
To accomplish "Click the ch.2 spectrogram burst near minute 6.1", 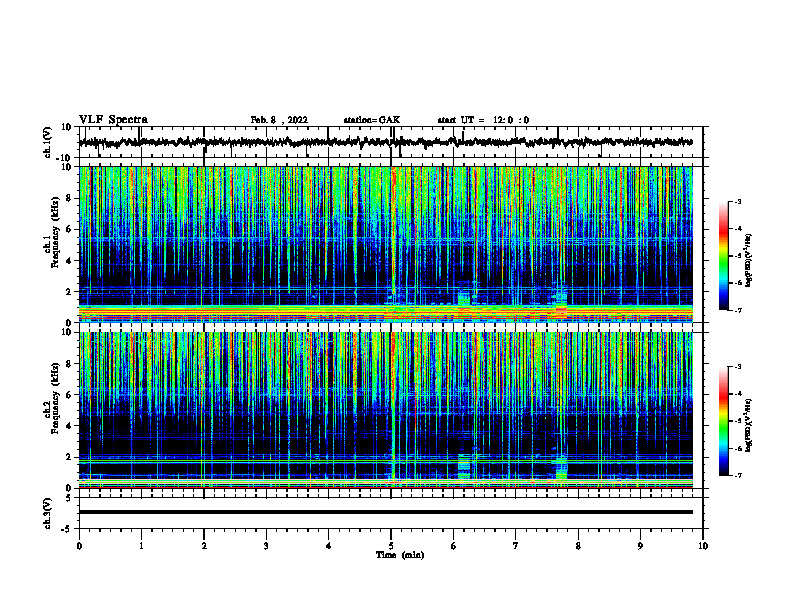I will click(x=464, y=467).
